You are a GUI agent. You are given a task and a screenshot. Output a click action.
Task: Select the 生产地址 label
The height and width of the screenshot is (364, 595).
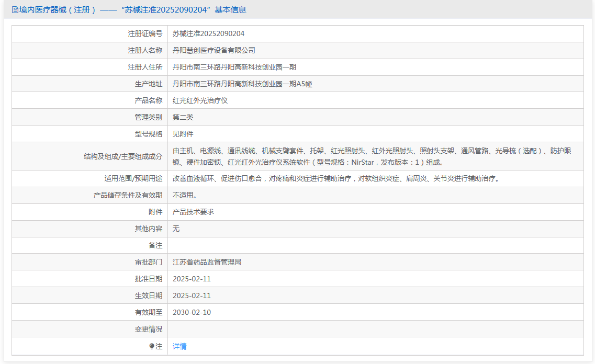[149, 84]
